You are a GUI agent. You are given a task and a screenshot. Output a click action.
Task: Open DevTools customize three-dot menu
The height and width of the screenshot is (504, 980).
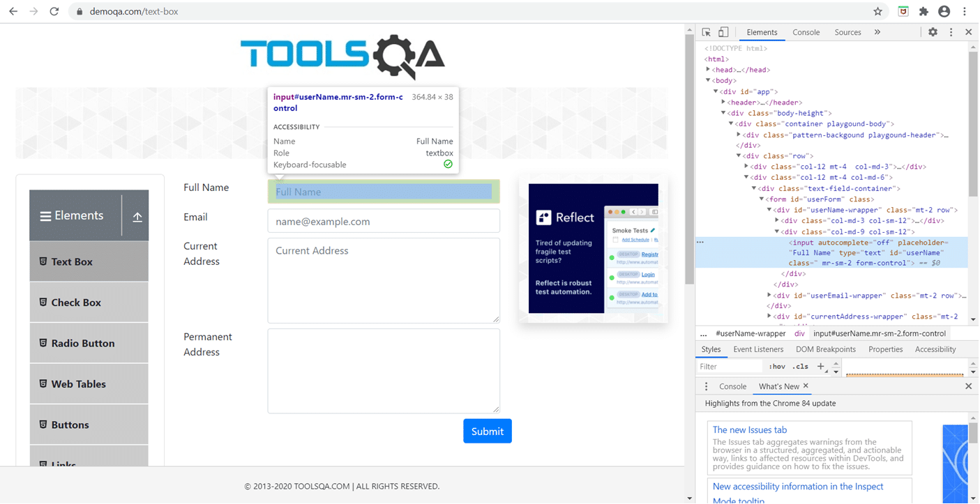click(x=951, y=32)
